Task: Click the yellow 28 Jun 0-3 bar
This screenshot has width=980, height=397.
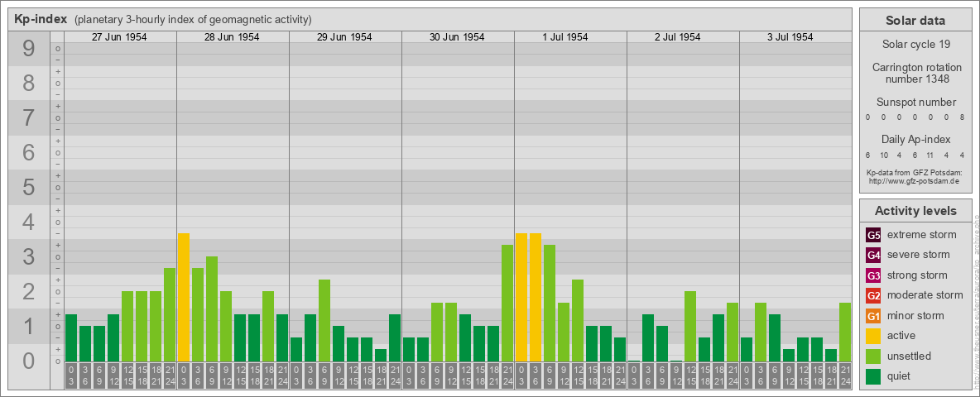Action: coord(184,297)
